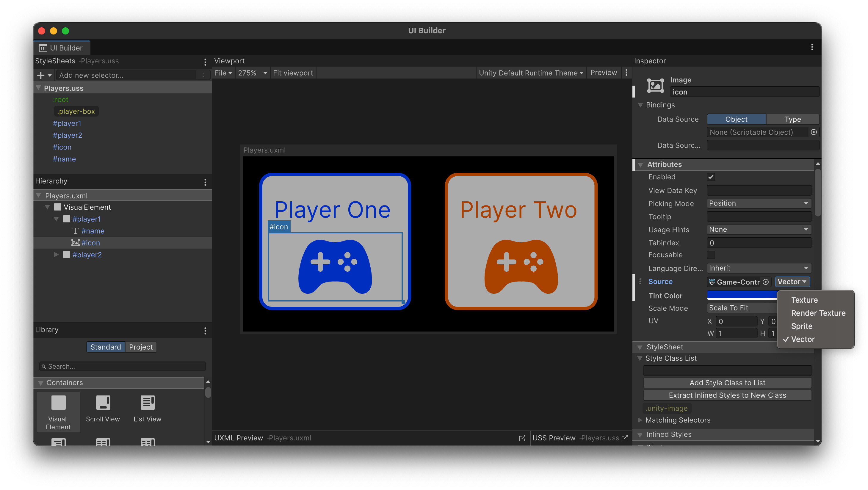This screenshot has width=868, height=490.
Task: Switch to the Project tab in Library
Action: 140,347
